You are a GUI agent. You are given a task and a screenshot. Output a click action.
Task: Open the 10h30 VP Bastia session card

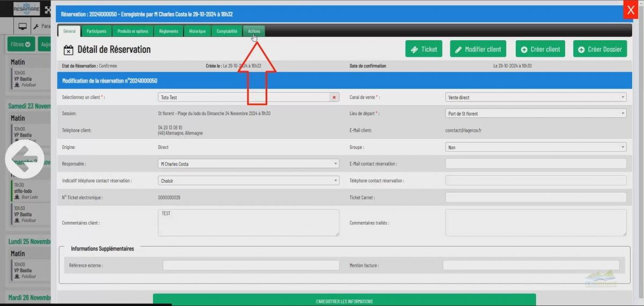[x=31, y=214]
